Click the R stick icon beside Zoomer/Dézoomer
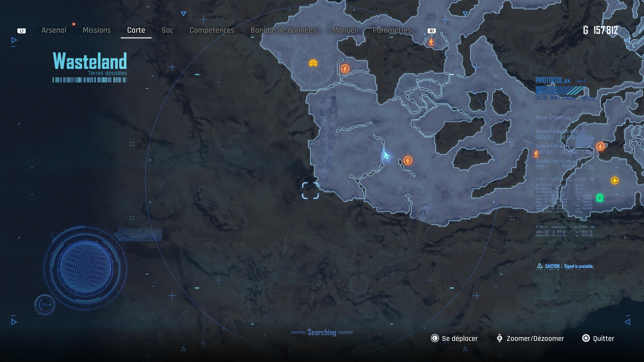The width and height of the screenshot is (644, 362). (499, 338)
